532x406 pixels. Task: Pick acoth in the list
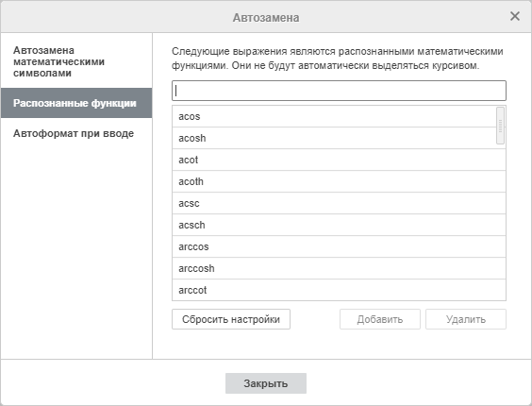[x=339, y=182]
